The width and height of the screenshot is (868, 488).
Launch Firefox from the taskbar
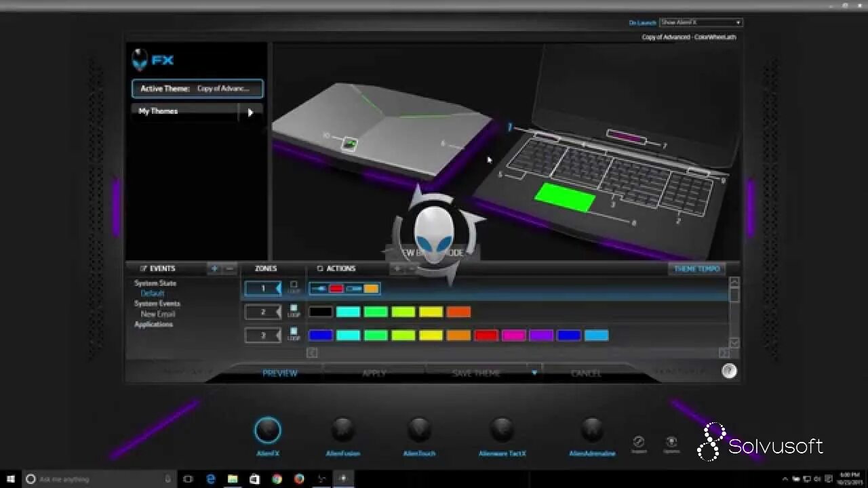tap(299, 479)
